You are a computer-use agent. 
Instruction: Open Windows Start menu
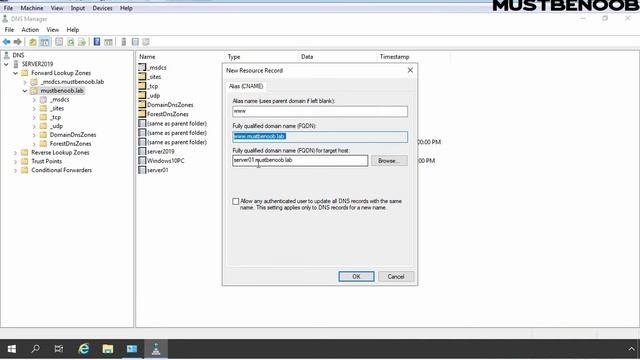click(x=12, y=349)
